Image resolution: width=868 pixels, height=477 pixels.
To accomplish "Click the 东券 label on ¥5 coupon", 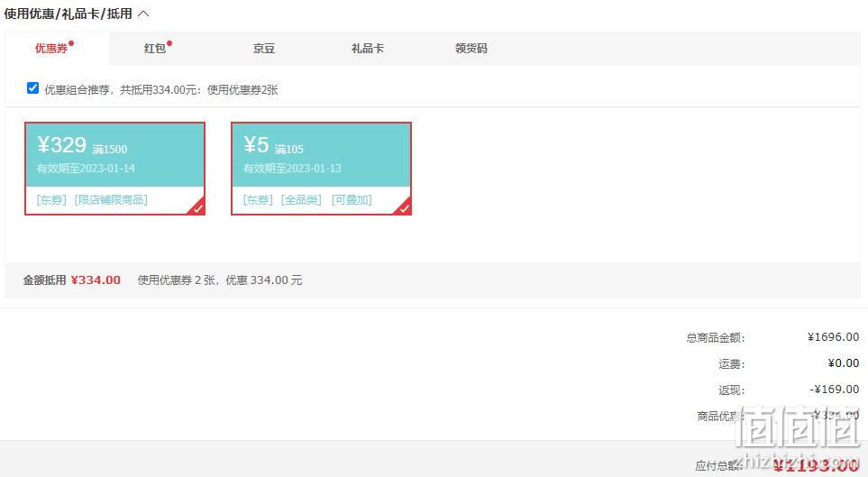I will coord(258,199).
